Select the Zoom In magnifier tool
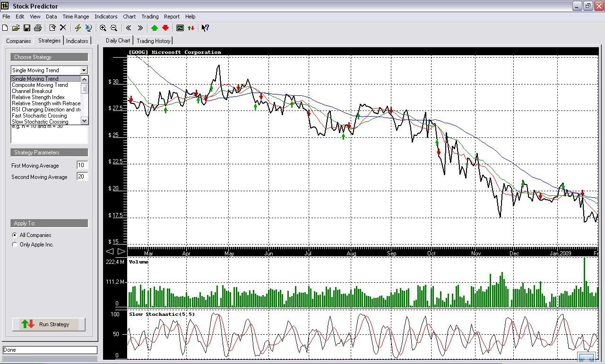This screenshot has height=364, width=605. pos(103,28)
